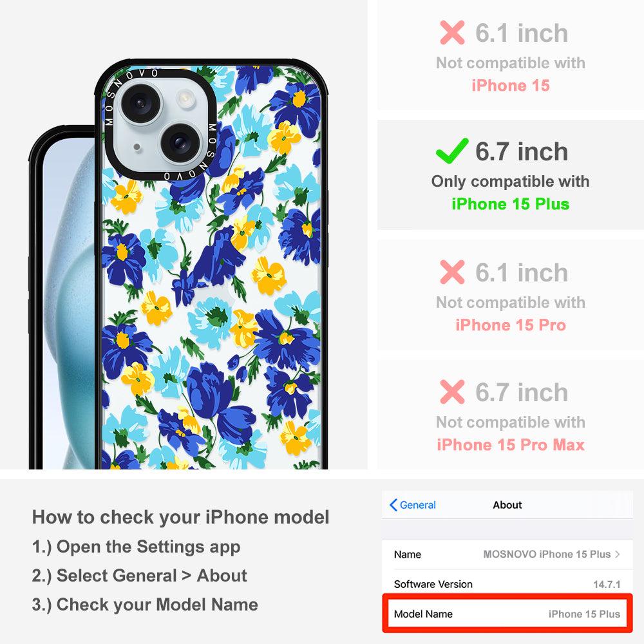Select the 6.7 inch compatible panel
The image size is (644, 644).
(x=511, y=175)
